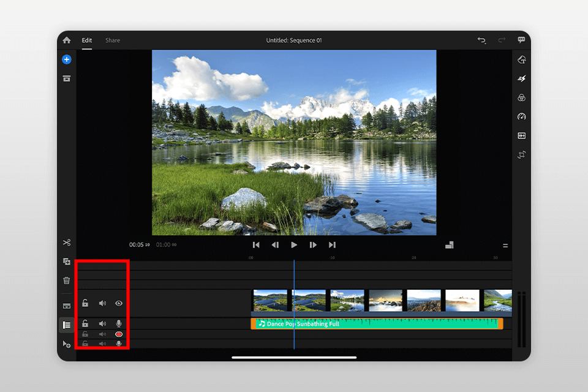Click the trash delete icon
The width and height of the screenshot is (588, 392).
(66, 281)
